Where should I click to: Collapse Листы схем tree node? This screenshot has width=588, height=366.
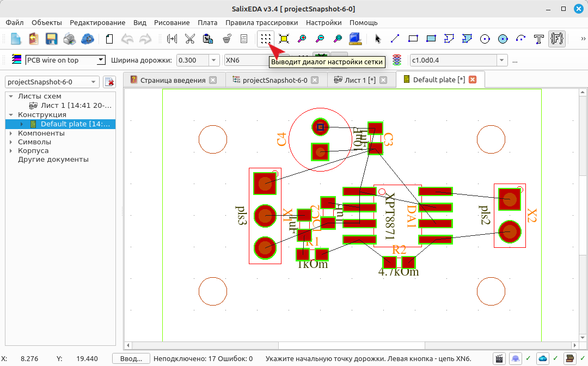click(x=11, y=96)
